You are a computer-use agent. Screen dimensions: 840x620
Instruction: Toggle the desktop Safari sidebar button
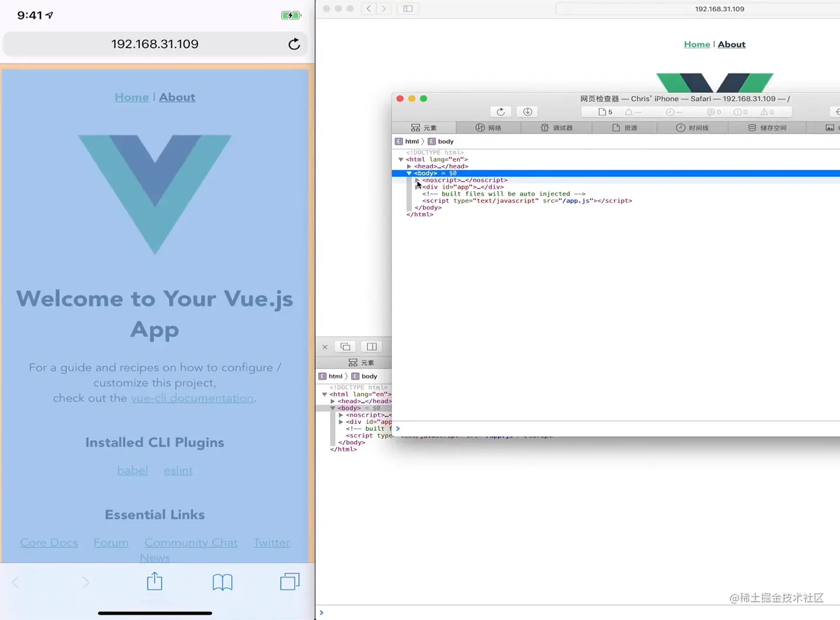(x=408, y=8)
